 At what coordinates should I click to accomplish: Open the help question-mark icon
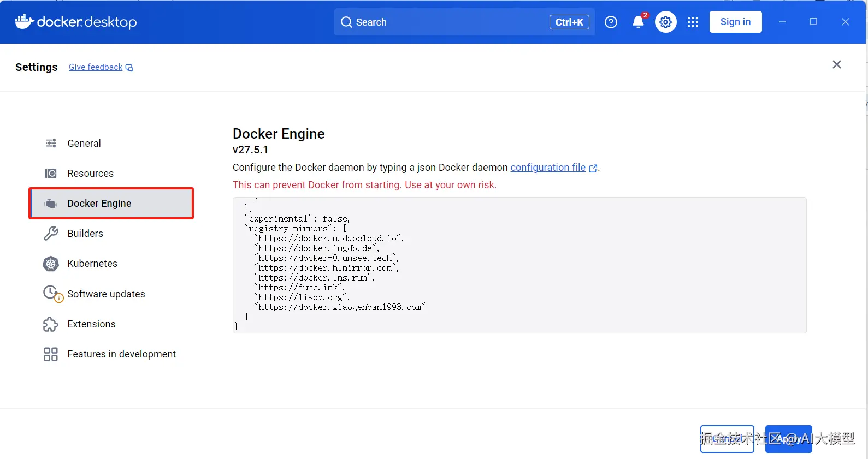611,22
